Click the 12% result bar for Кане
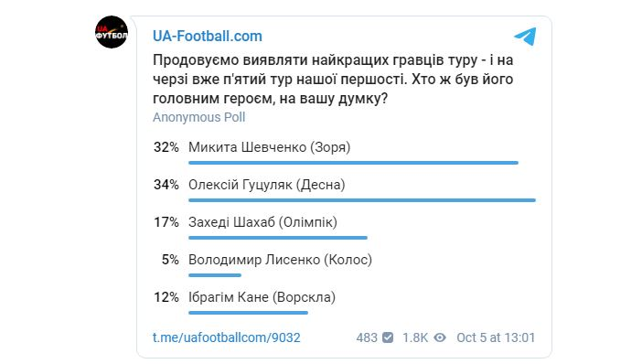642x364 pixels. pos(248,313)
